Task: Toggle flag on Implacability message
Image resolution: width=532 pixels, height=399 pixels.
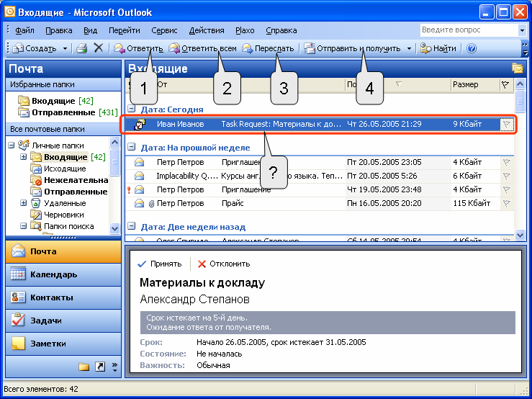Action: coord(507,176)
